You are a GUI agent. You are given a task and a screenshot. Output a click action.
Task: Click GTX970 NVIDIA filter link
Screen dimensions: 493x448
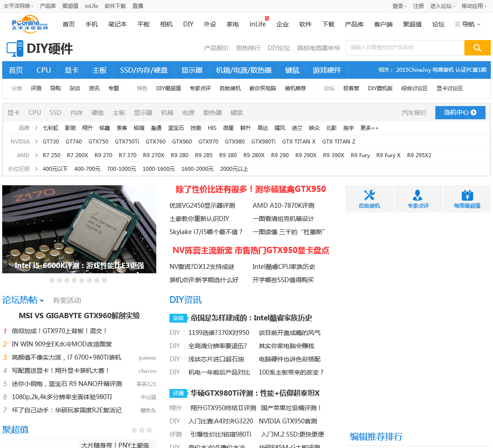[x=208, y=141]
